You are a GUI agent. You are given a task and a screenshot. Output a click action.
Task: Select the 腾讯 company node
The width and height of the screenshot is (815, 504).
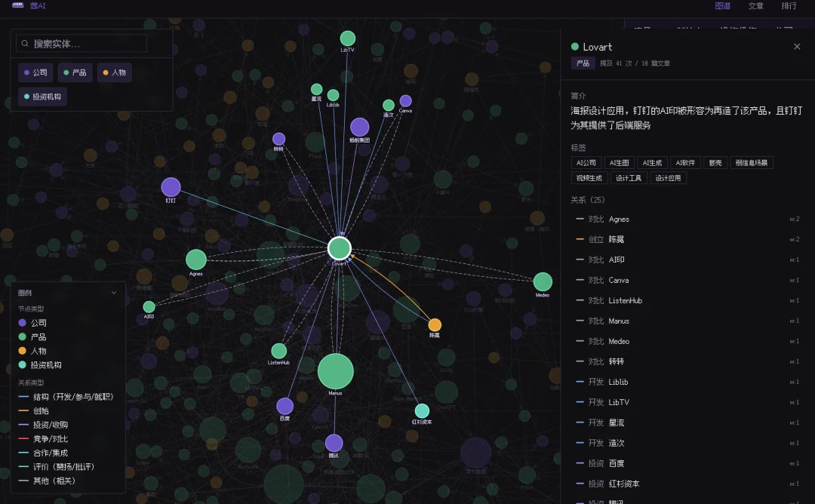(334, 443)
